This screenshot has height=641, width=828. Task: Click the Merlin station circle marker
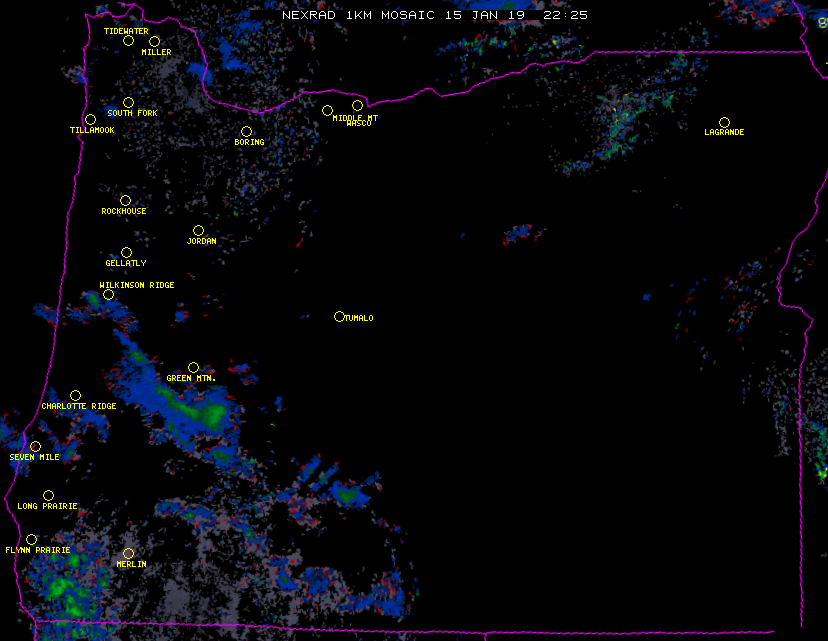tap(128, 553)
